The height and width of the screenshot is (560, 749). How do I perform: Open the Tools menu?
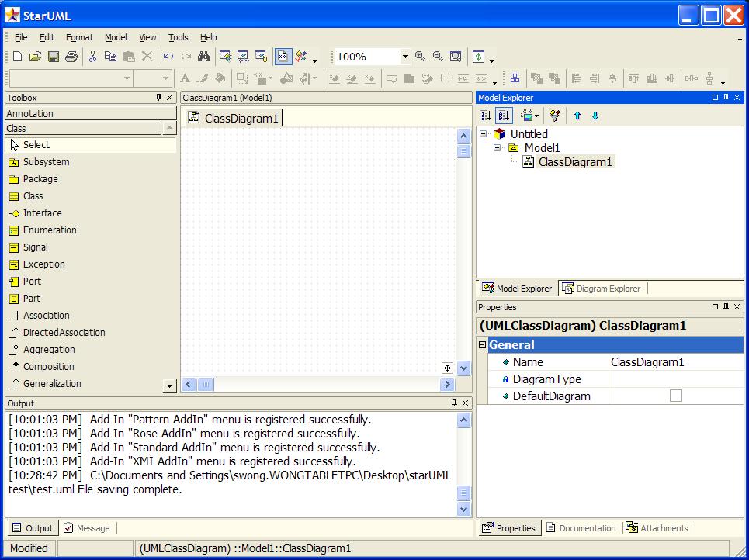tap(179, 37)
